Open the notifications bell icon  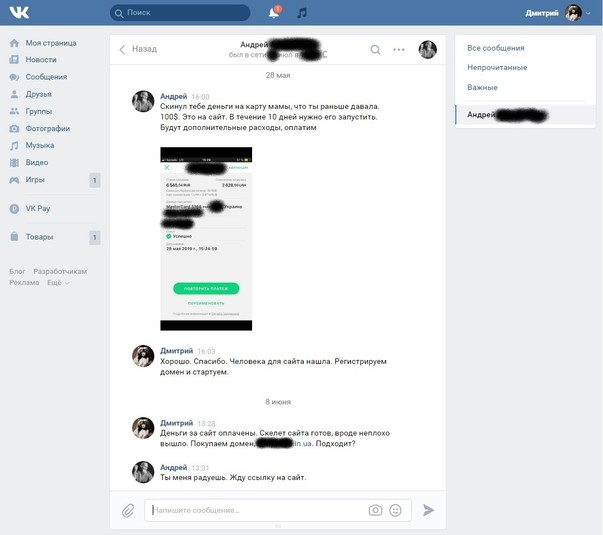tap(274, 13)
